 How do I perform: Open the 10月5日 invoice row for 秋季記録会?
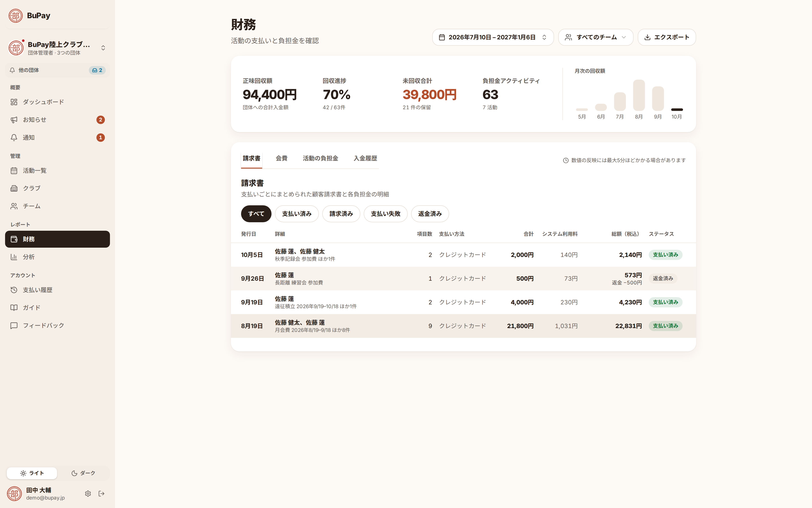click(x=463, y=255)
